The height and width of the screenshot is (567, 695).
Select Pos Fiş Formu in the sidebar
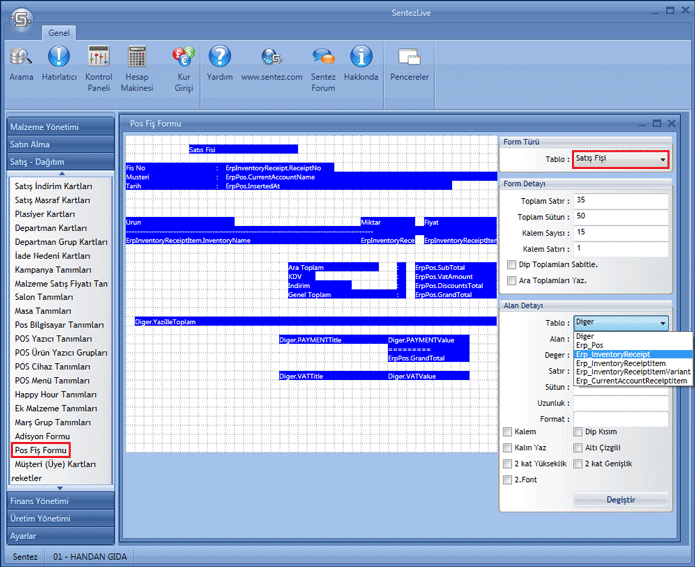(41, 450)
